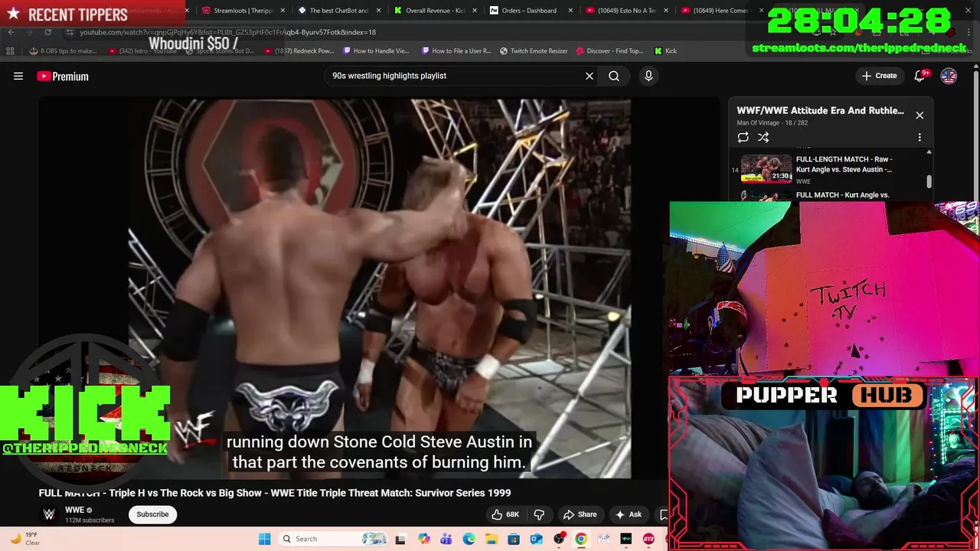Open video title Triple H vs The Rock
The height and width of the screenshot is (551, 980).
275,493
